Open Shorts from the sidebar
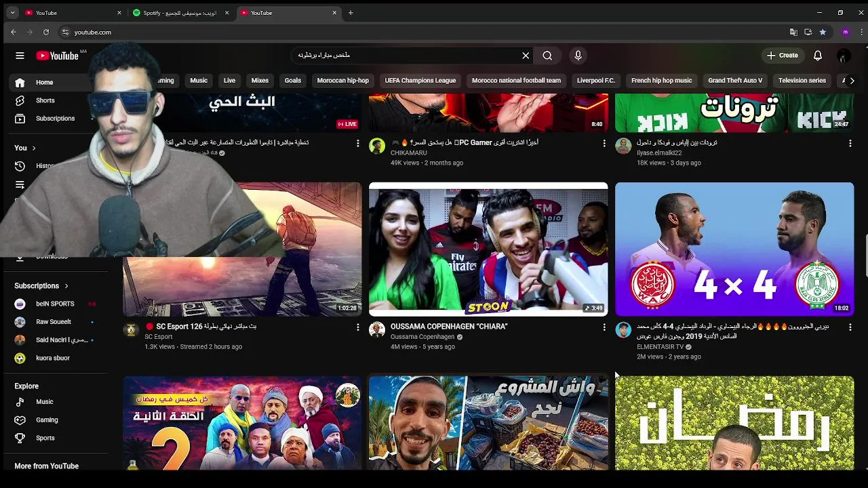The width and height of the screenshot is (868, 488). (x=45, y=100)
